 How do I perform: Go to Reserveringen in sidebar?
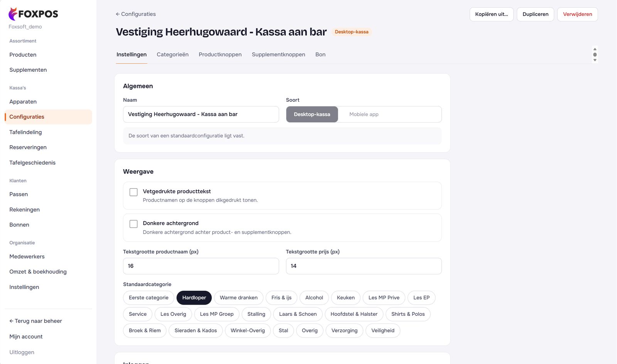48,147
